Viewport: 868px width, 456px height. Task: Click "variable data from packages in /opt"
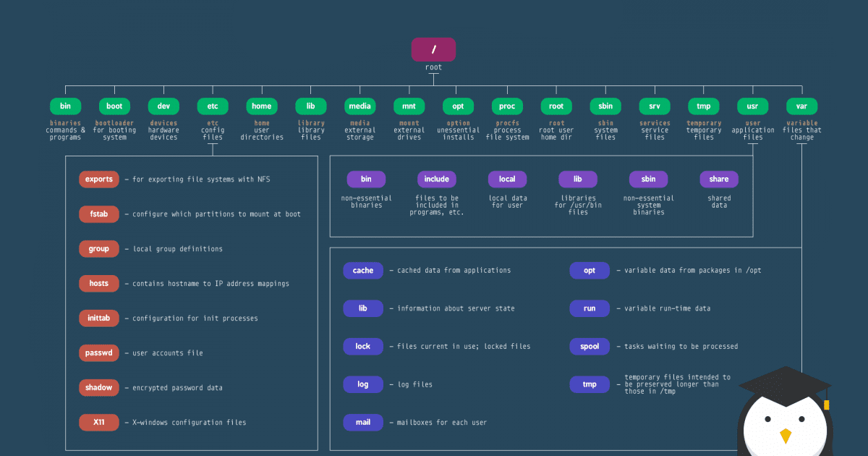point(693,271)
